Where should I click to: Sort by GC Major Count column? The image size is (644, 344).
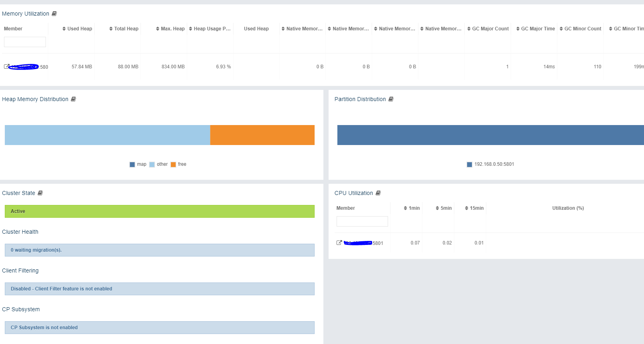[x=488, y=29]
